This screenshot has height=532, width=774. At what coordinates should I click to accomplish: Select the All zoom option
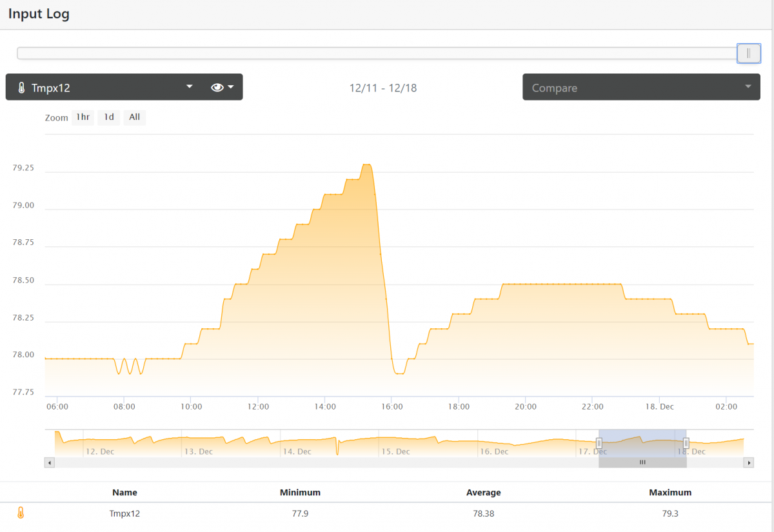click(134, 117)
